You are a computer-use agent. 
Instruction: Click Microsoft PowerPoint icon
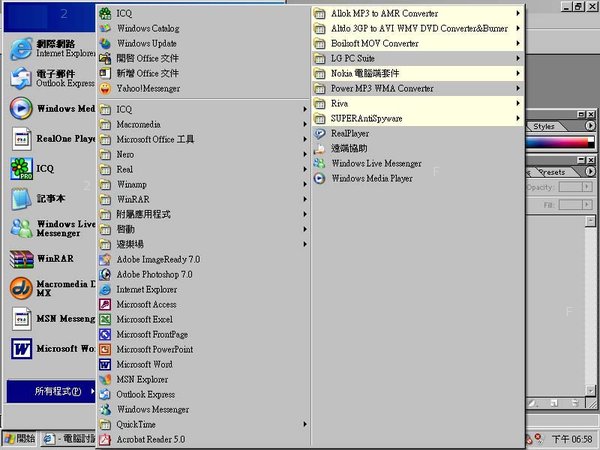[105, 349]
